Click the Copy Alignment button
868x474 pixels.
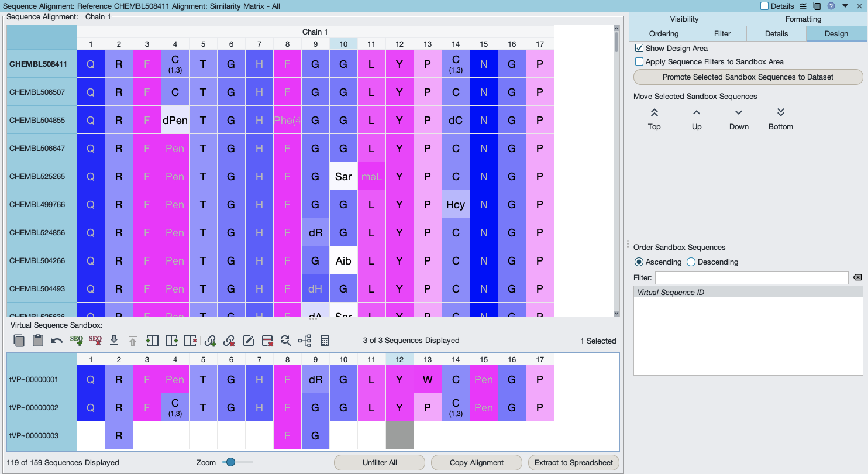(477, 462)
